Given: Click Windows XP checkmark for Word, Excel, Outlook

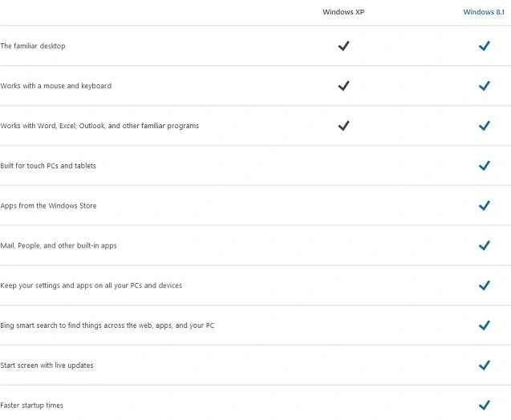Looking at the screenshot, I should (x=343, y=126).
